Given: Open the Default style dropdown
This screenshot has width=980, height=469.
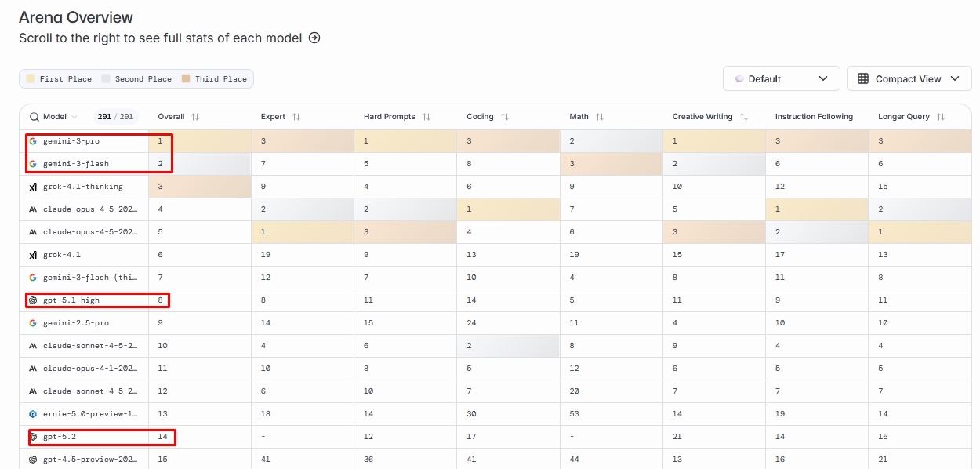Looking at the screenshot, I should point(781,78).
